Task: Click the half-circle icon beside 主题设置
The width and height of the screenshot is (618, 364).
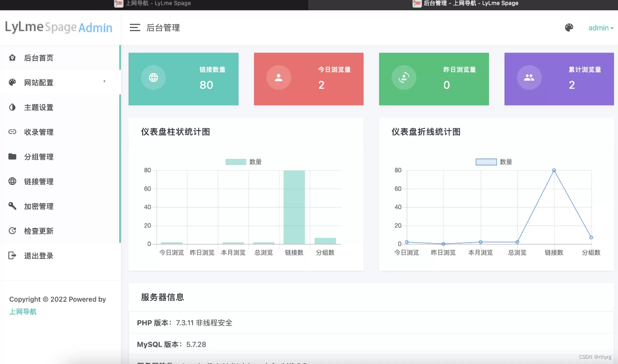Action: point(12,107)
